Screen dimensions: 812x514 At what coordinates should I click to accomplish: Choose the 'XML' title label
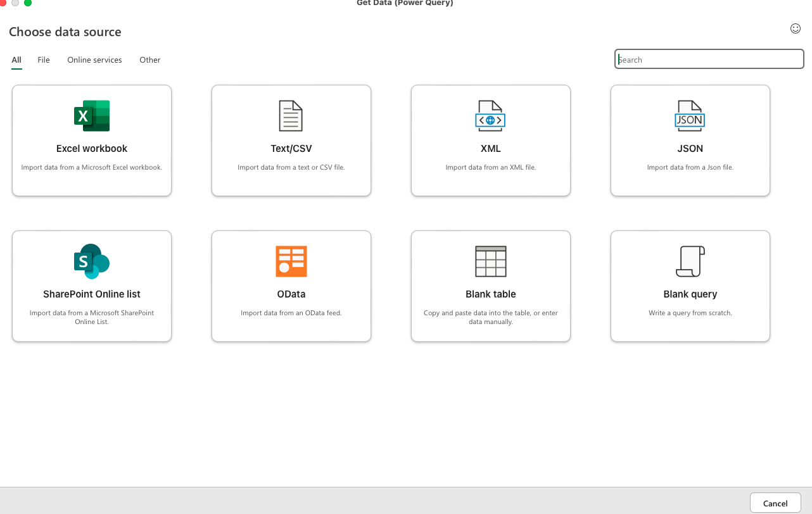(x=491, y=149)
